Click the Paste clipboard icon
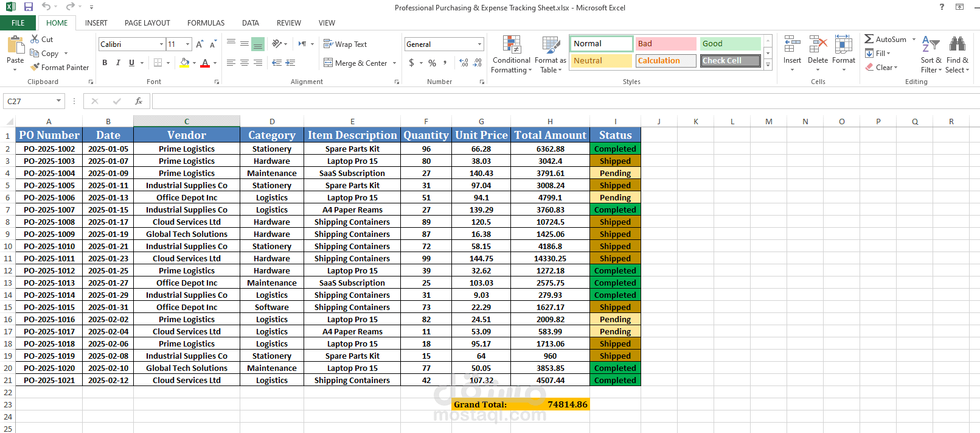980x433 pixels. coord(15,45)
